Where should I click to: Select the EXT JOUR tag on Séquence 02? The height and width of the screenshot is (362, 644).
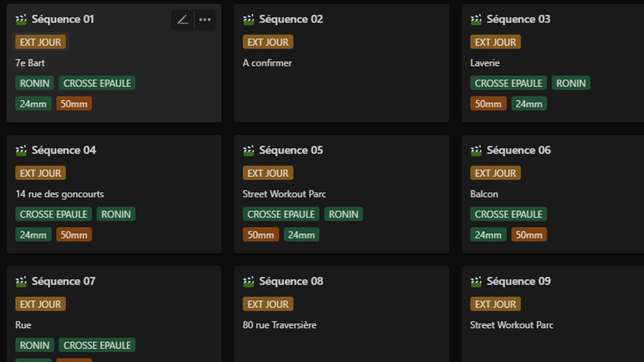click(x=268, y=42)
